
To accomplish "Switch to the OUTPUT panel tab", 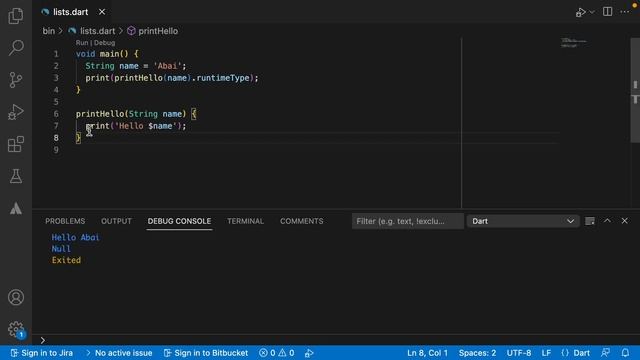I will pyautogui.click(x=116, y=221).
